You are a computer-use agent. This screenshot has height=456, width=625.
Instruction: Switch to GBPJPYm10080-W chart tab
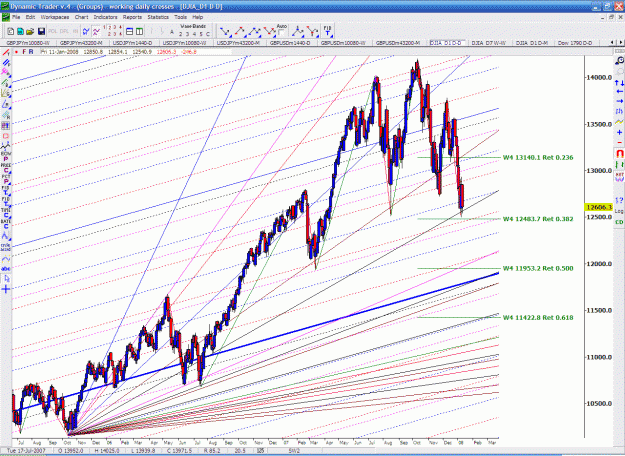tap(28, 43)
